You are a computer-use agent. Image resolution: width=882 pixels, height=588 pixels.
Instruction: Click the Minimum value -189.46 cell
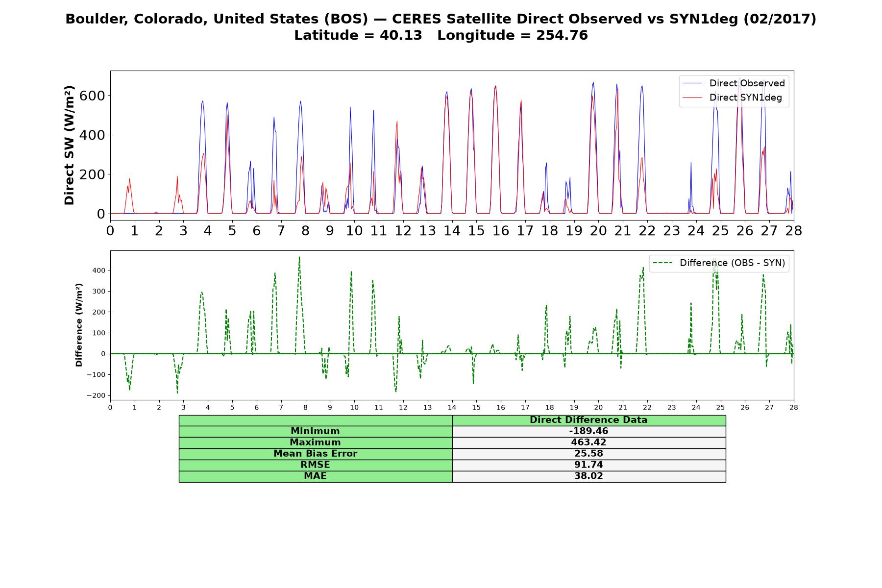589,431
